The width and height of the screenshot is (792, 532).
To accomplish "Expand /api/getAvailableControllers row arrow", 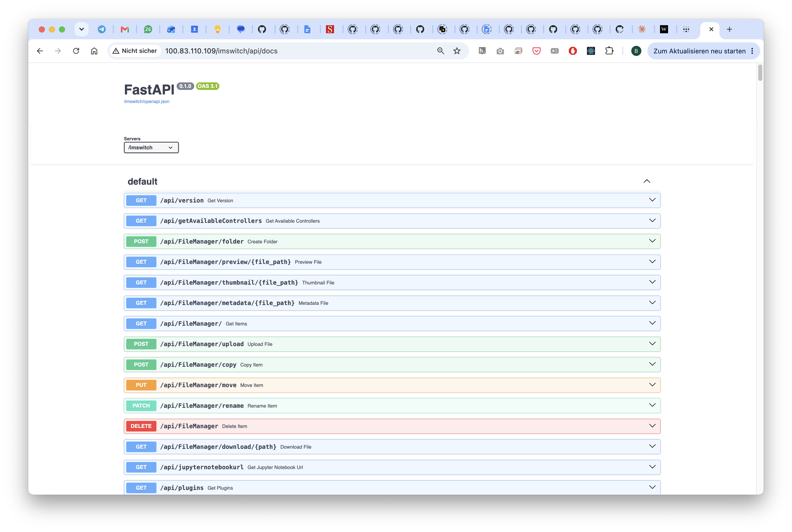I will (x=652, y=221).
